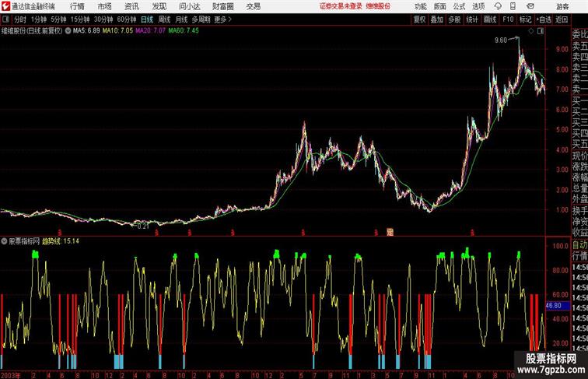Open the F10 company info button

(x=508, y=19)
